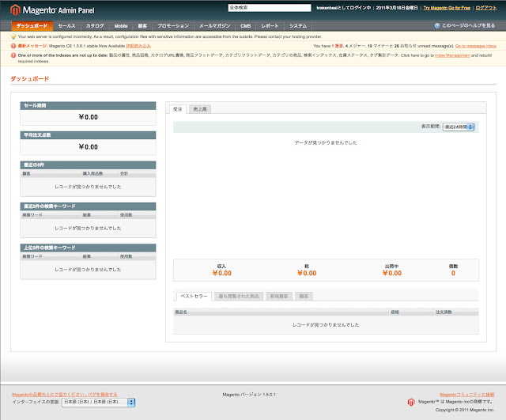Click the Magento バージョン 1.5.0.1 text
The height and width of the screenshot is (420, 506).
click(x=249, y=395)
